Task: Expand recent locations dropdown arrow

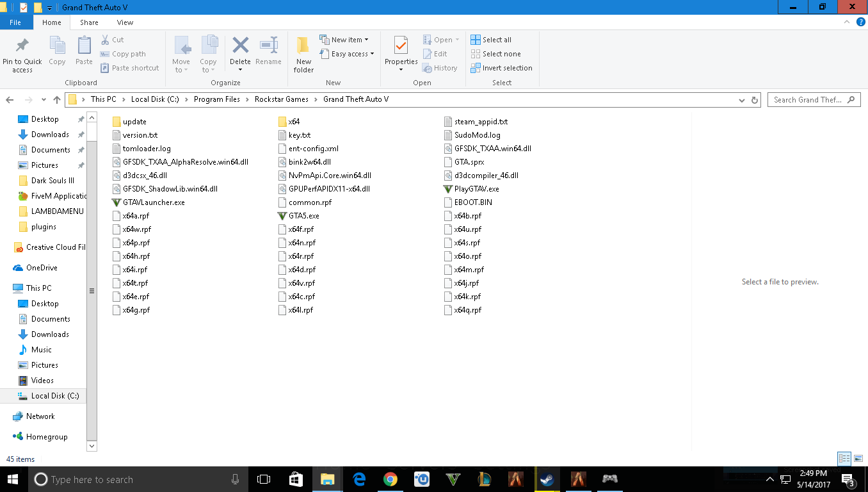Action: (44, 100)
